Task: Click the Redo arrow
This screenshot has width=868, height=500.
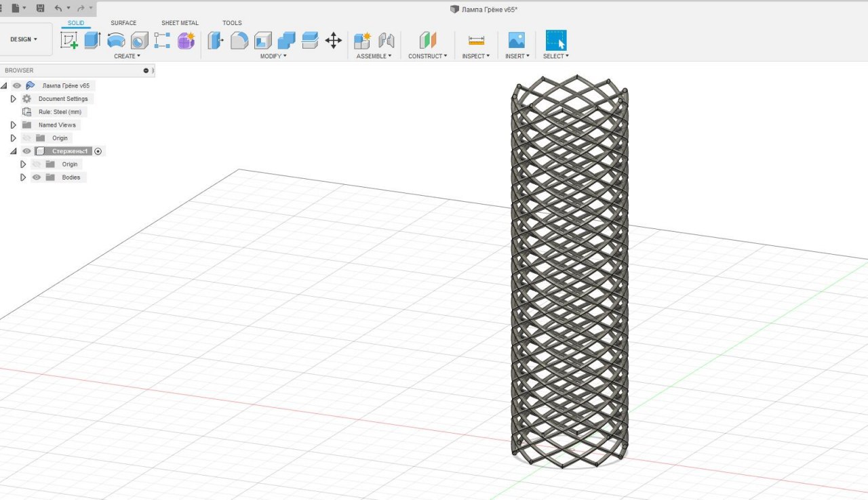Action: 81,8
